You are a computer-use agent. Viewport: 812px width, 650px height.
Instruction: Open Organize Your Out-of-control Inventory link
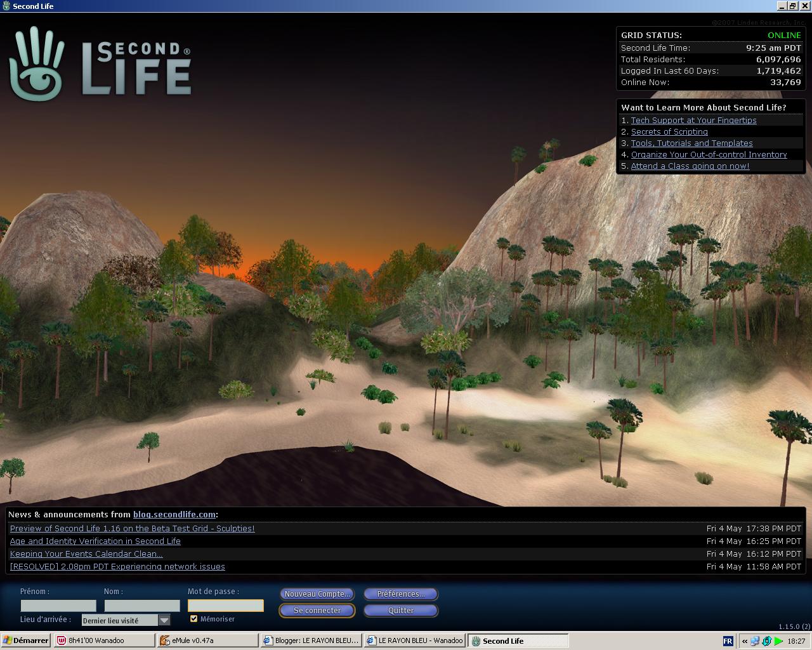tap(709, 155)
